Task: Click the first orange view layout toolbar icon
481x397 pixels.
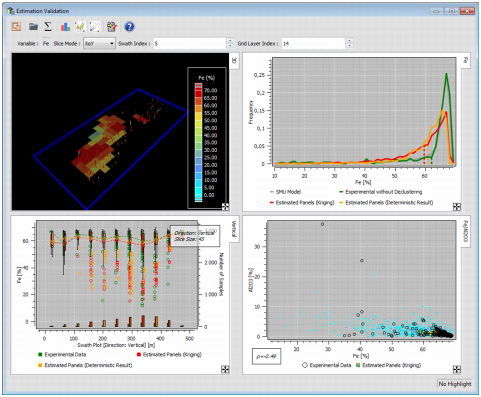Action: coord(16,26)
